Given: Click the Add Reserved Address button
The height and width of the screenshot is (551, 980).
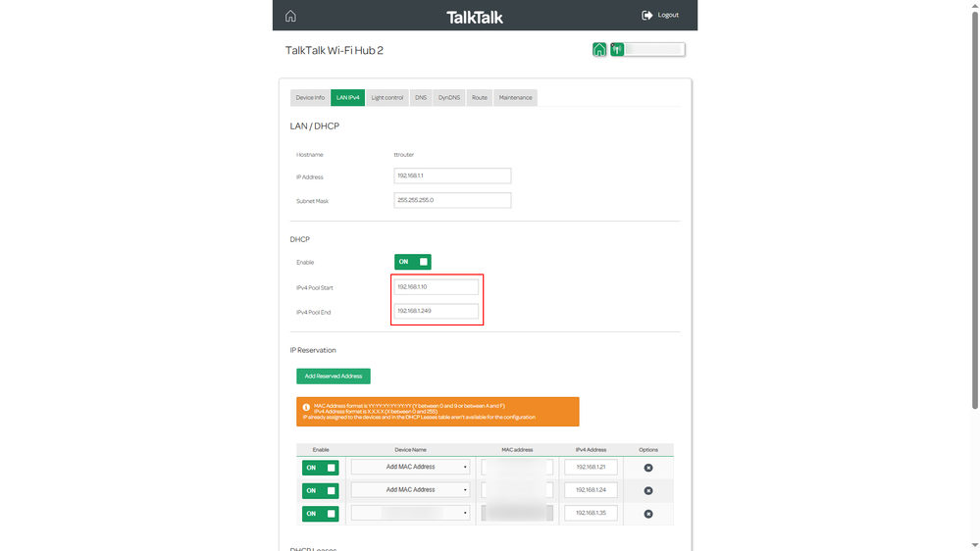Looking at the screenshot, I should point(334,376).
